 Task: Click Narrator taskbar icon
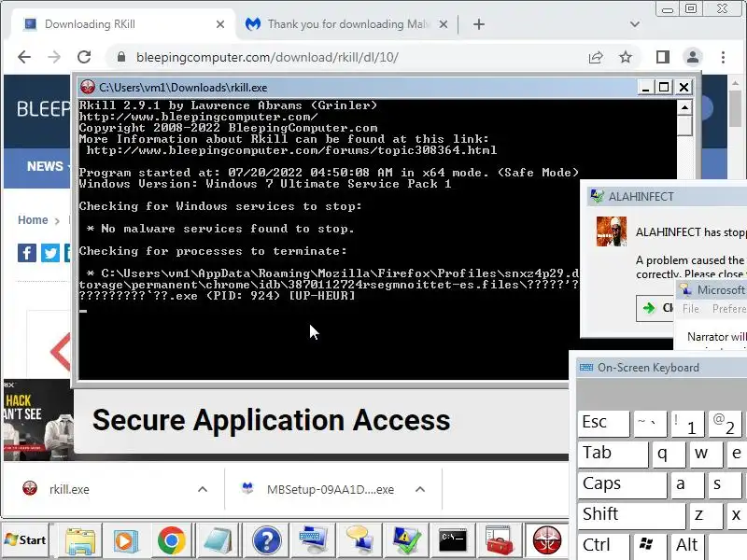click(359, 540)
